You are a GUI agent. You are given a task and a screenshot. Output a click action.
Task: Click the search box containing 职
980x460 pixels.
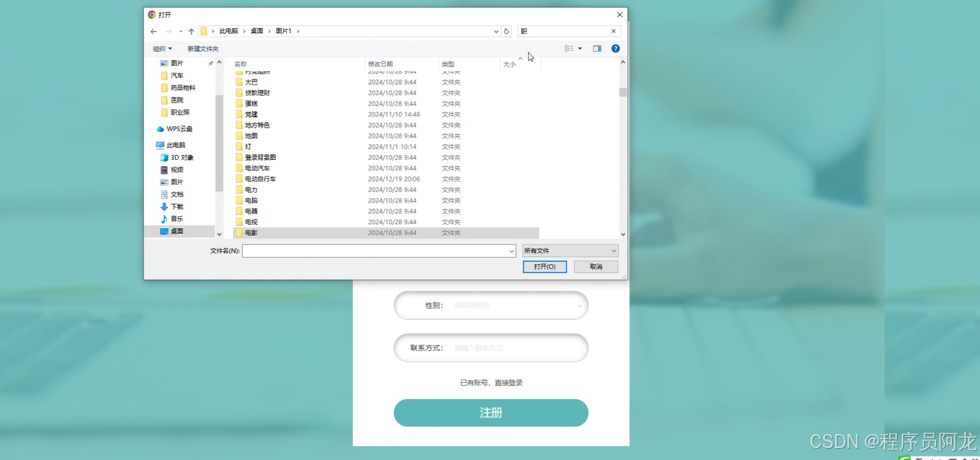[x=564, y=31]
